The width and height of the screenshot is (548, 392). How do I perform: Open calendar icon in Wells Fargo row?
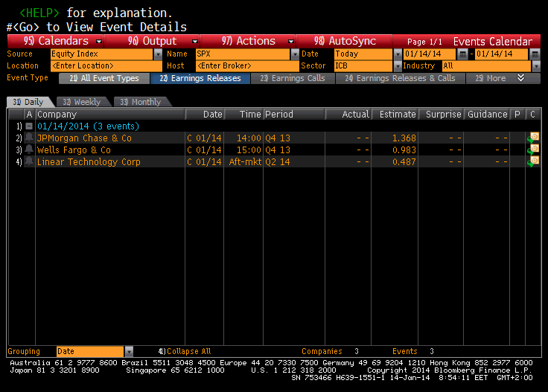pos(533,150)
